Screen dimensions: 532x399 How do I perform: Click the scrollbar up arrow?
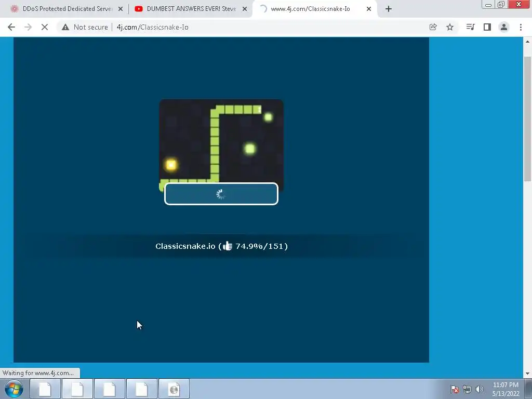coord(528,42)
